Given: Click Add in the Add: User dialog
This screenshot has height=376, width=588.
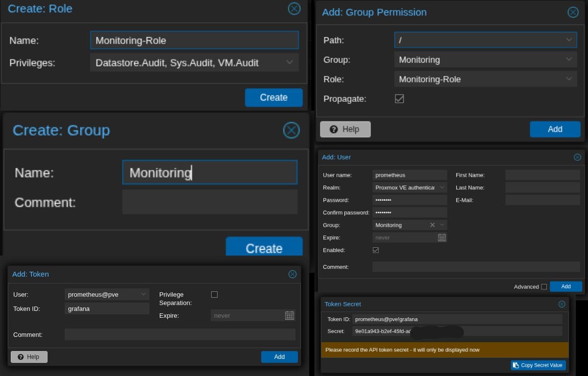Looking at the screenshot, I should point(566,286).
